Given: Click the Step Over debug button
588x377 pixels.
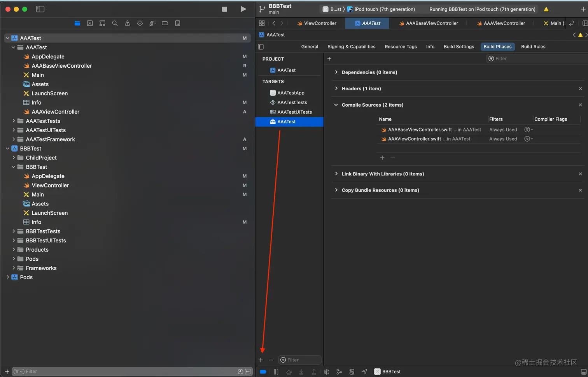Looking at the screenshot, I should (289, 372).
